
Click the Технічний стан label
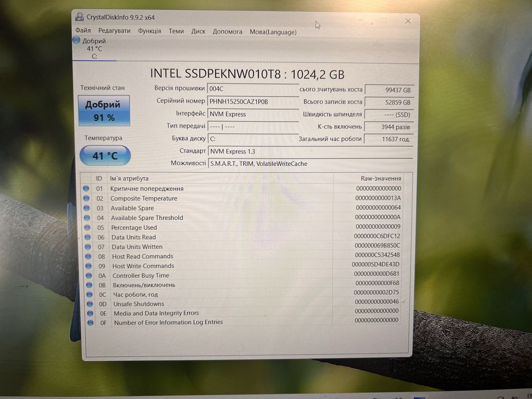tap(103, 88)
